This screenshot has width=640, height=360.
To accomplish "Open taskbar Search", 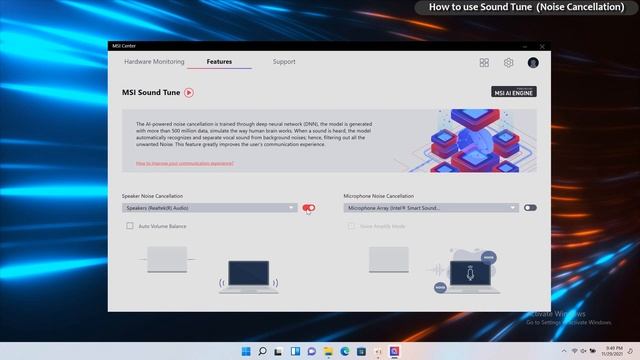I will pyautogui.click(x=262, y=351).
